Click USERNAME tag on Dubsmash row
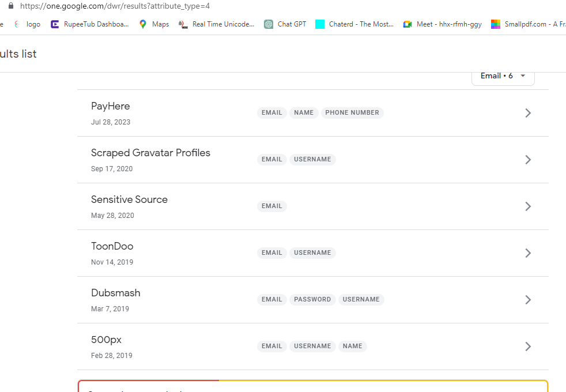566x392 pixels. coord(361,299)
